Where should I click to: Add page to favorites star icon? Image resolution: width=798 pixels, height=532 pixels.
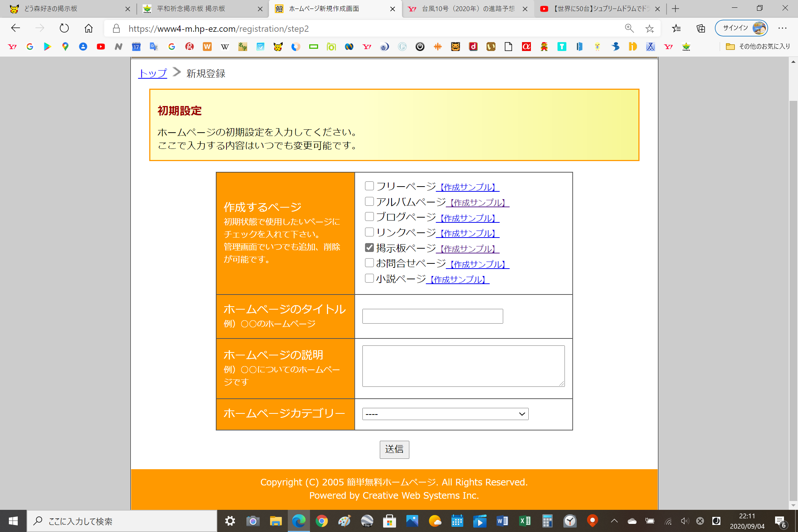tap(649, 28)
